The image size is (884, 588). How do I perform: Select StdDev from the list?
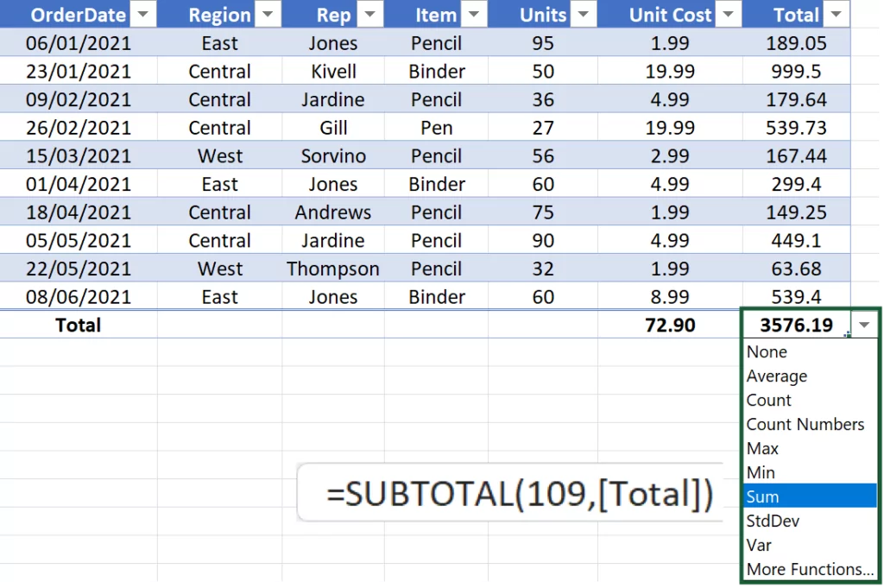click(773, 521)
